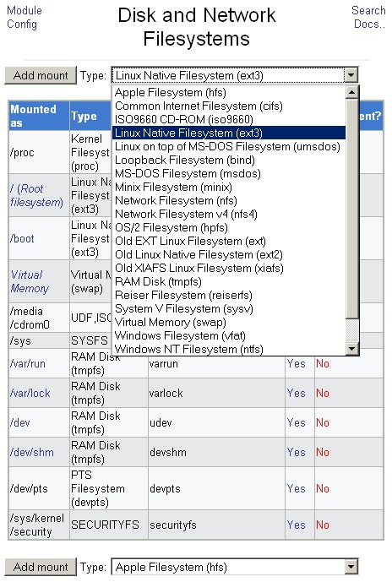
Task: Select Reiser Filesystem (reiserfs) option
Action: [229, 295]
